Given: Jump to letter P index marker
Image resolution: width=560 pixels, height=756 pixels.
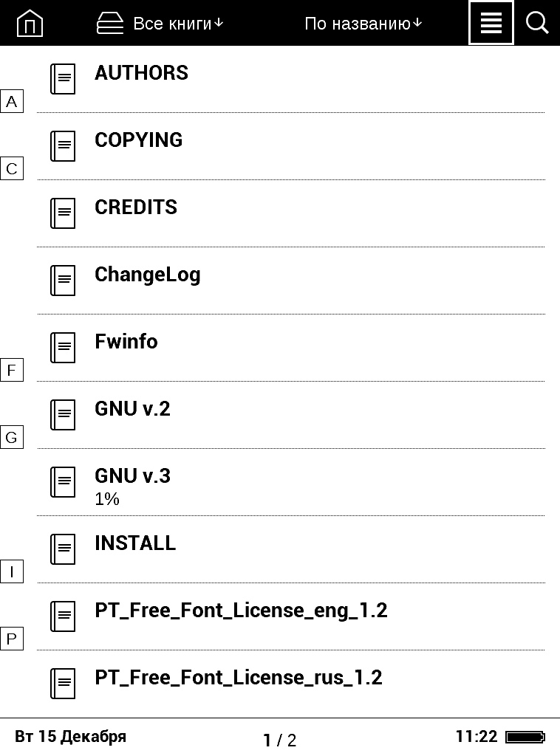Looking at the screenshot, I should pos(12,639).
